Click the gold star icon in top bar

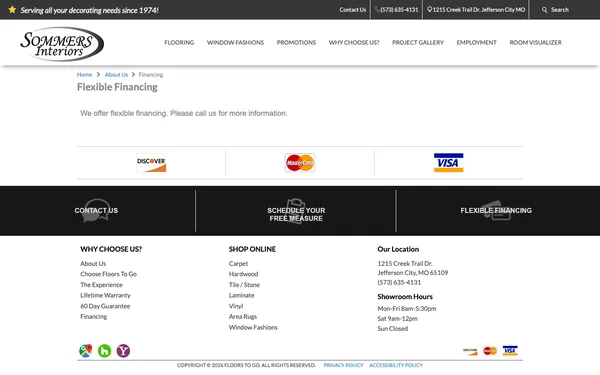(12, 10)
